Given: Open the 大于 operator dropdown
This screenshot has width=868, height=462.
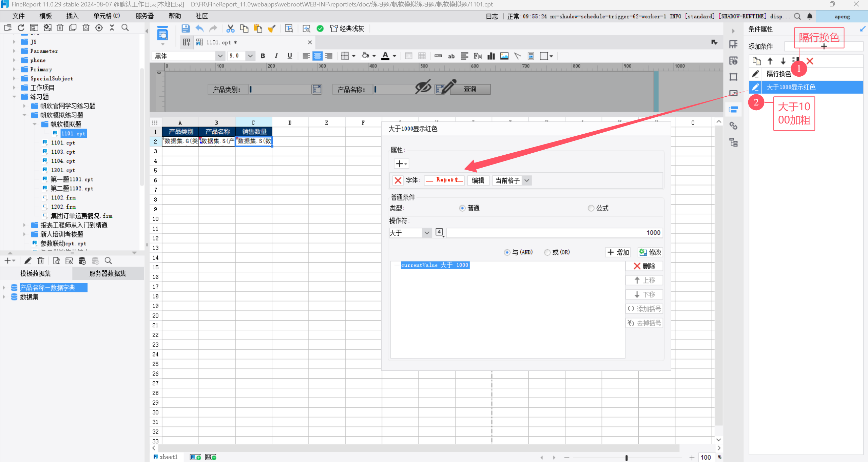Looking at the screenshot, I should (x=426, y=233).
